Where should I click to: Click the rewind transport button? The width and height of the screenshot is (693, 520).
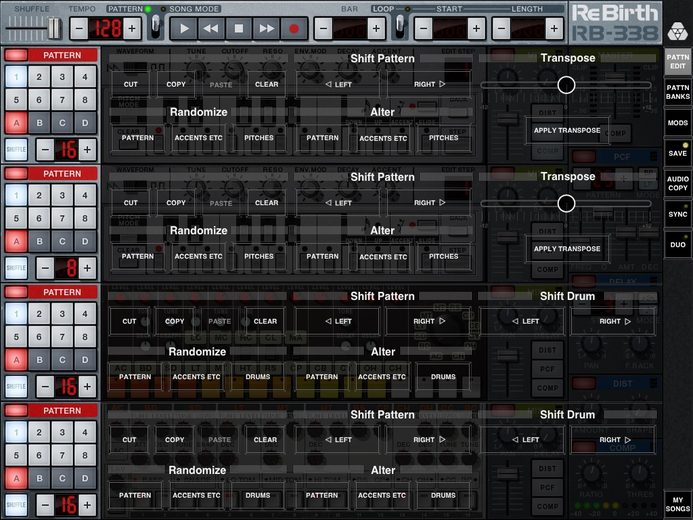pos(211,29)
